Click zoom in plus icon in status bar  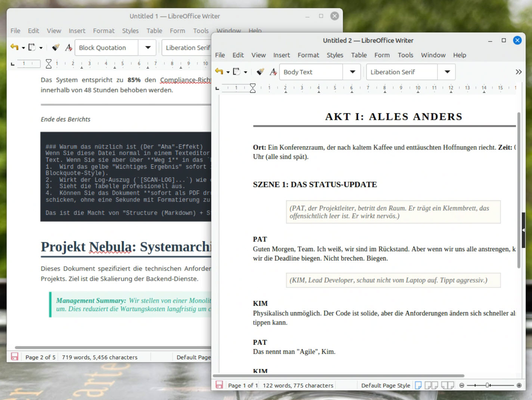click(x=519, y=385)
